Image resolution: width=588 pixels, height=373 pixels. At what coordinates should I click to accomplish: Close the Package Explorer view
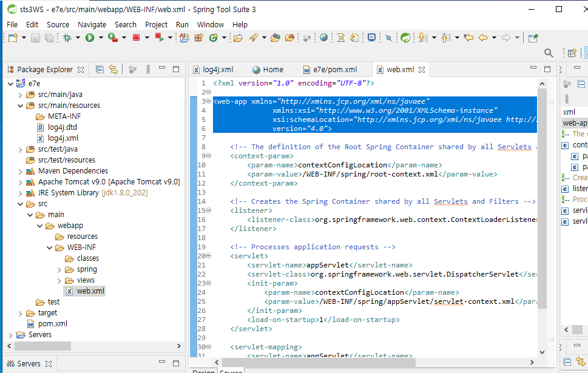point(80,70)
